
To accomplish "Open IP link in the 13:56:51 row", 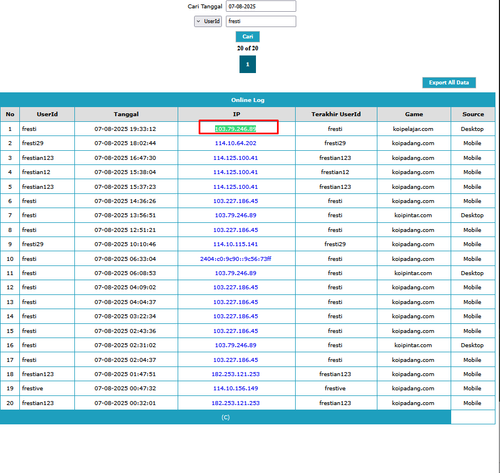I will 236,215.
